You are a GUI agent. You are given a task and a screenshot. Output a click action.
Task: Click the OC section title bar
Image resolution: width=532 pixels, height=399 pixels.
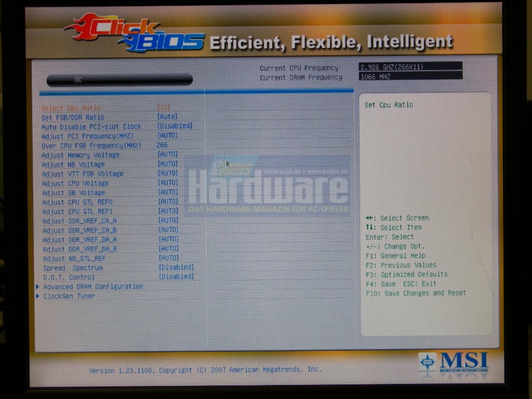point(120,80)
